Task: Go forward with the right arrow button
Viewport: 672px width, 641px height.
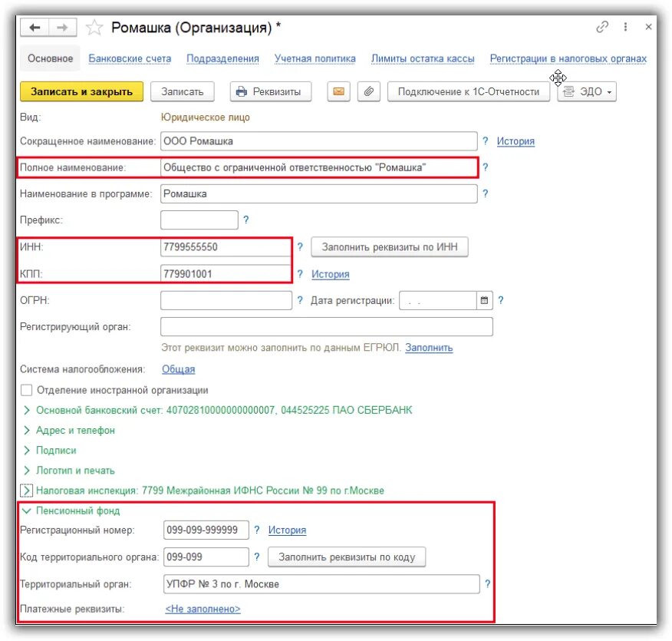Action: pyautogui.click(x=63, y=28)
